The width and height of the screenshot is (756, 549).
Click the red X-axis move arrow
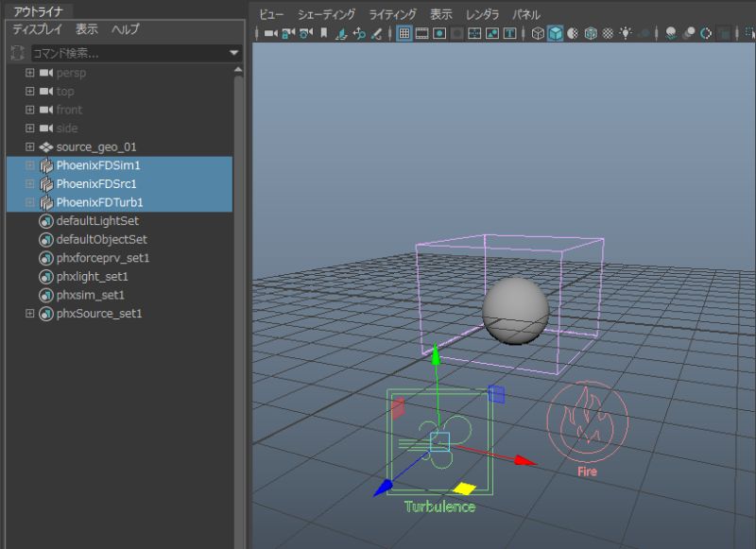[524, 460]
